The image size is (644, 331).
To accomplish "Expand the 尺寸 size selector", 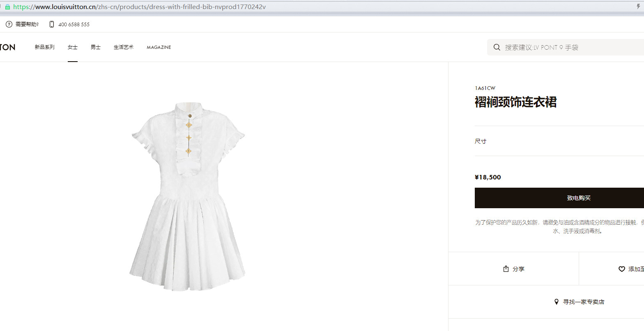I will (x=559, y=141).
